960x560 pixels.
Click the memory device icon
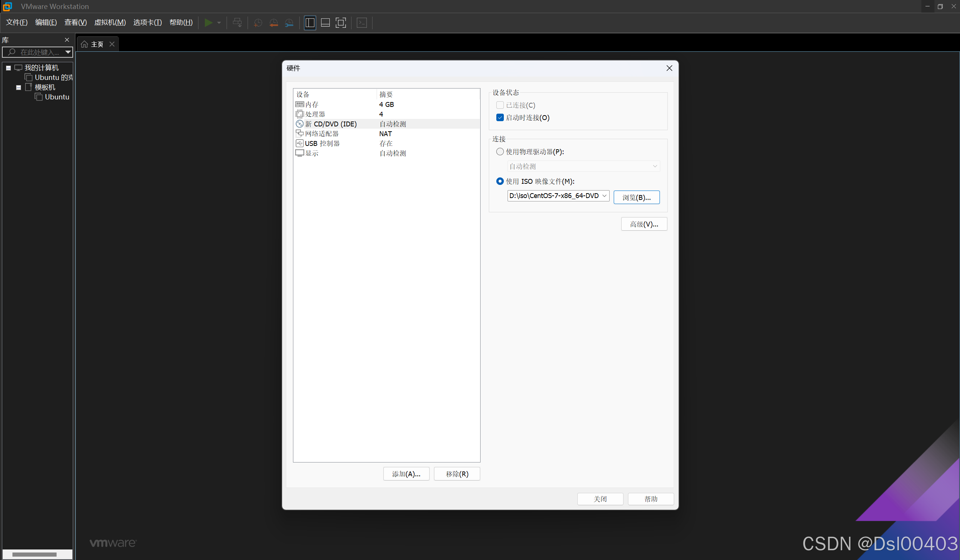[x=300, y=104]
